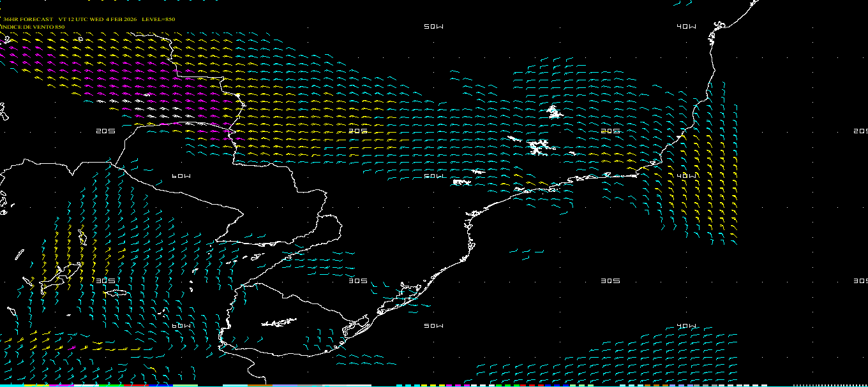Click the middle-row 50W longitude label
This screenshot has width=868, height=387.
click(x=433, y=176)
